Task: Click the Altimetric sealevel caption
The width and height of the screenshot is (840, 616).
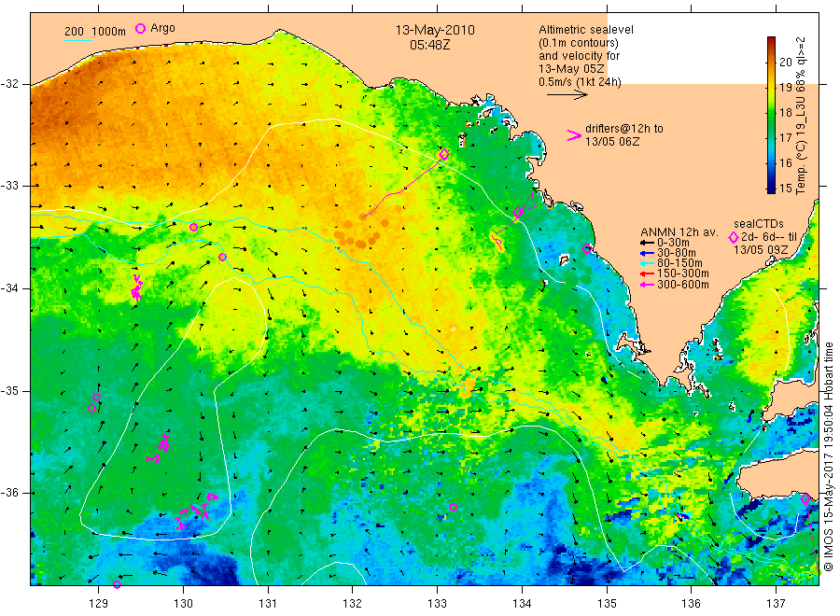Action: (x=586, y=30)
